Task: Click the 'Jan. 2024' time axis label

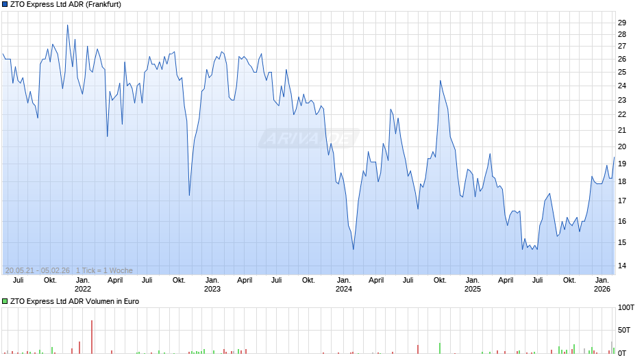Action: click(x=344, y=285)
